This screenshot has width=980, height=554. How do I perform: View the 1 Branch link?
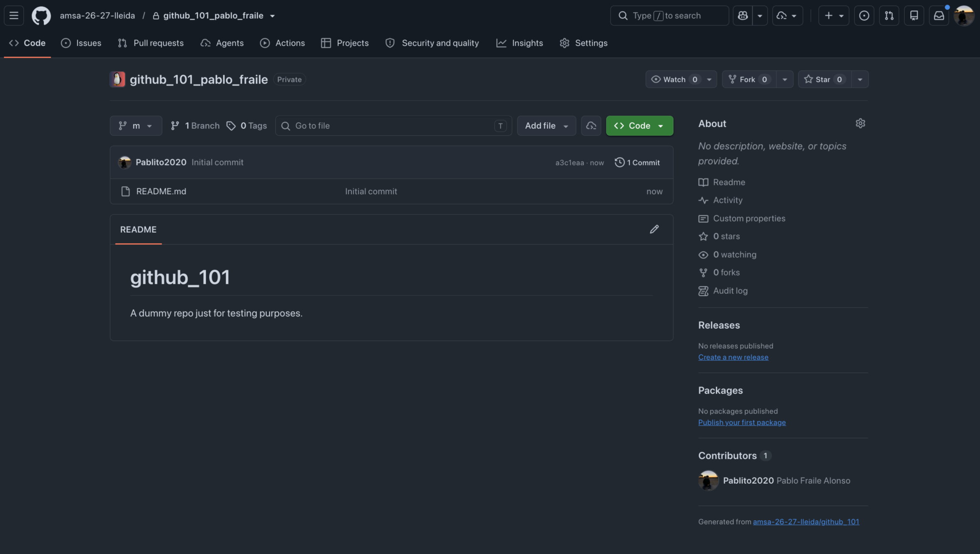click(195, 126)
